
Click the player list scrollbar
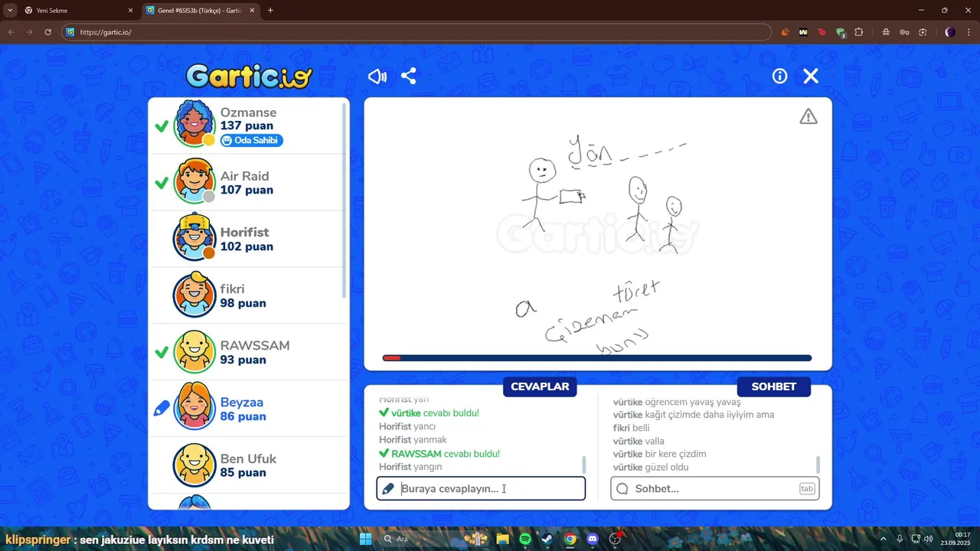tap(344, 199)
